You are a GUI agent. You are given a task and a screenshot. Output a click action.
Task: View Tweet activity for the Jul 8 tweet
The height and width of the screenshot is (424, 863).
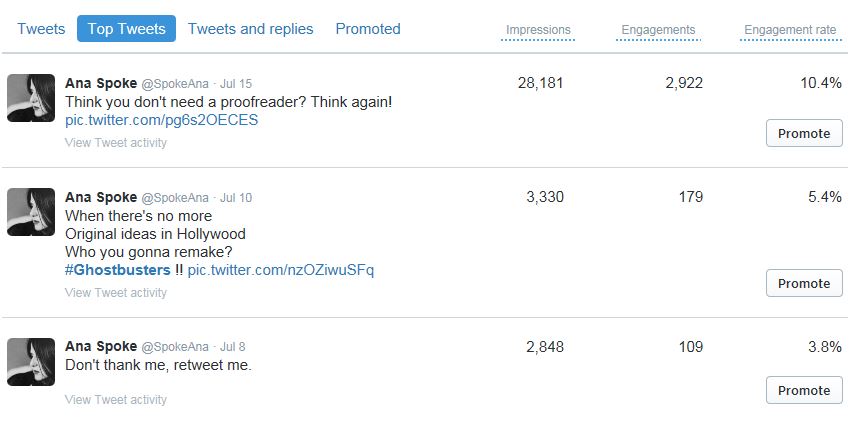click(x=116, y=400)
